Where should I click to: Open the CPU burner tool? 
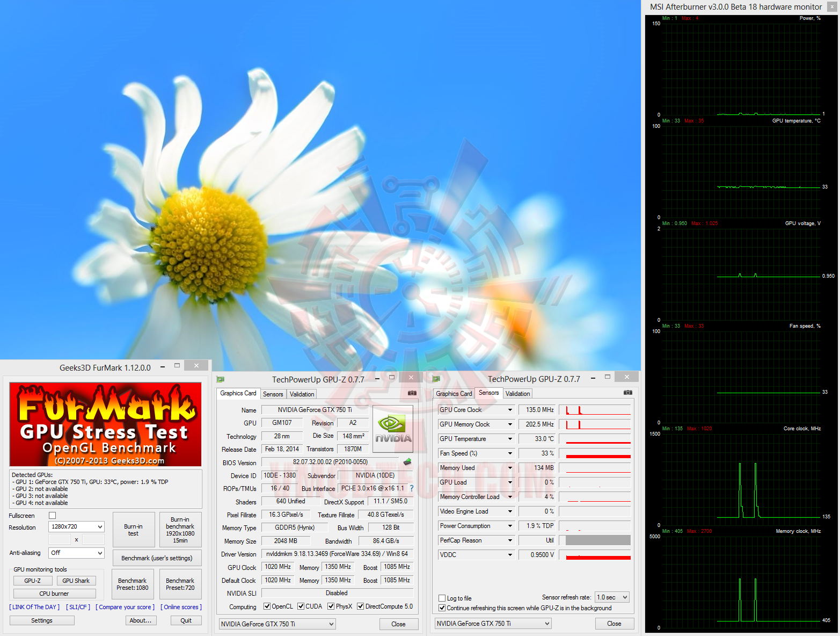[54, 594]
